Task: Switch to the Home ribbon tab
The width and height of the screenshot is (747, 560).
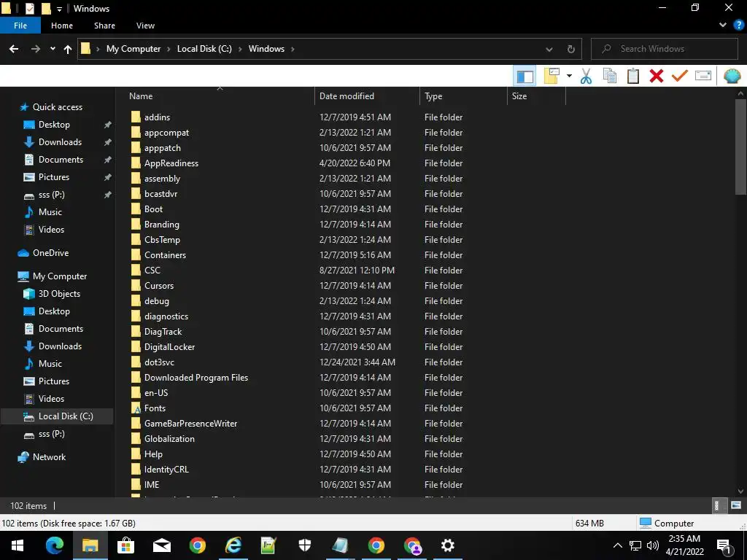Action: click(62, 26)
